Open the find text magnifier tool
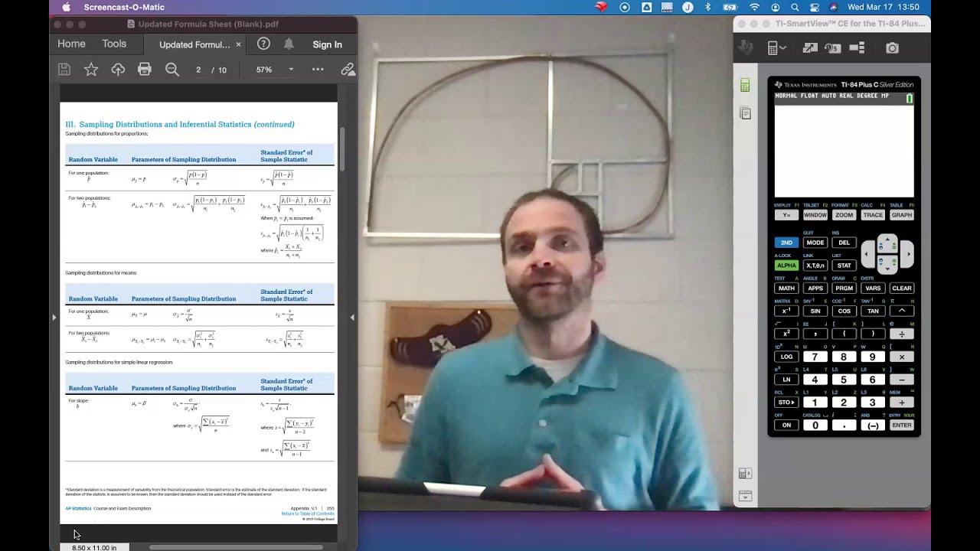The width and height of the screenshot is (980, 551). coord(172,70)
